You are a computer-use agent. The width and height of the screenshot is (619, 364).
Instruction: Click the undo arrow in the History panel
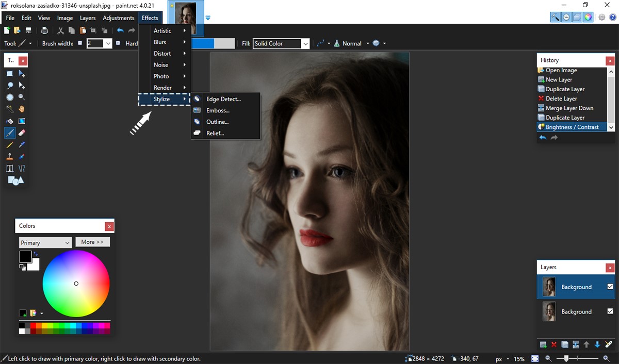point(542,137)
